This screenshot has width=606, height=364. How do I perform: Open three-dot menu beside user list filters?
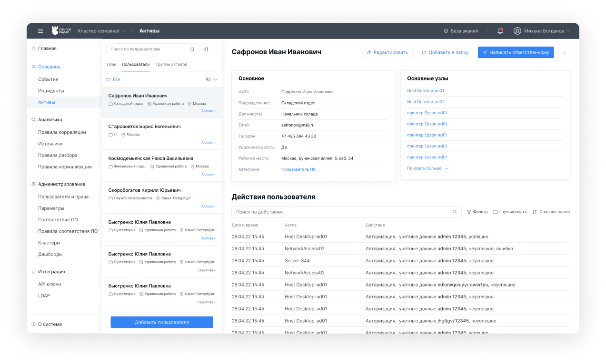(215, 49)
